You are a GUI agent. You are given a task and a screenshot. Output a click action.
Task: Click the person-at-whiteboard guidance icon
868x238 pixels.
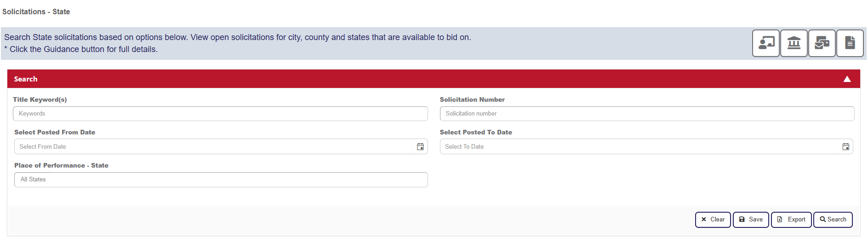(765, 43)
